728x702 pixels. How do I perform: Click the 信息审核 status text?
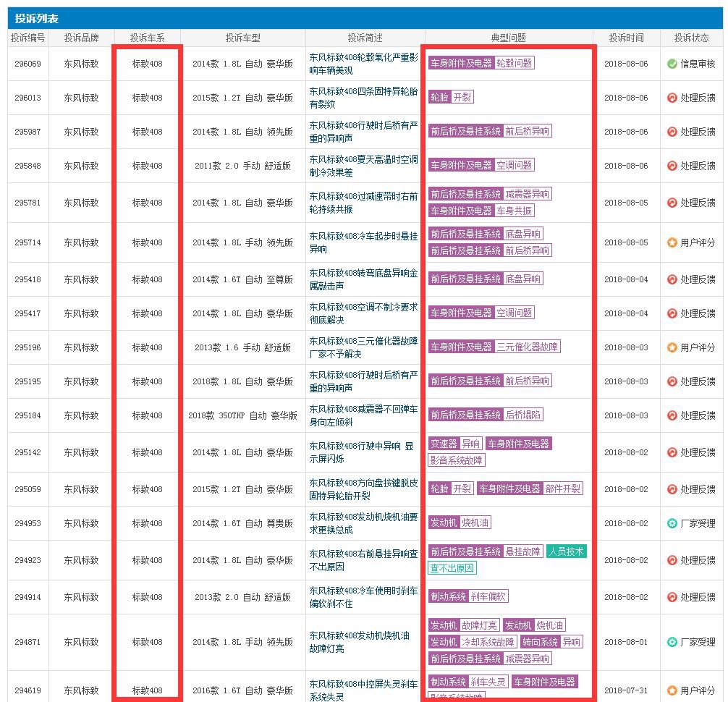pos(698,64)
